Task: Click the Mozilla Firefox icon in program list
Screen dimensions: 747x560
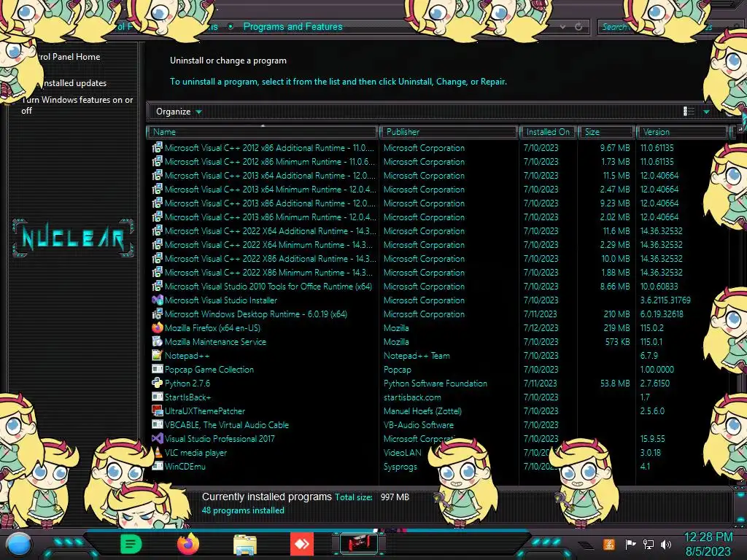Action: click(158, 328)
